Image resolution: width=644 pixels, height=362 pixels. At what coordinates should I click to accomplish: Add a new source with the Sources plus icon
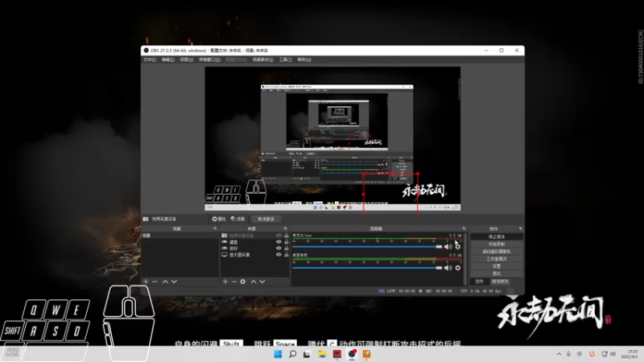(x=225, y=282)
